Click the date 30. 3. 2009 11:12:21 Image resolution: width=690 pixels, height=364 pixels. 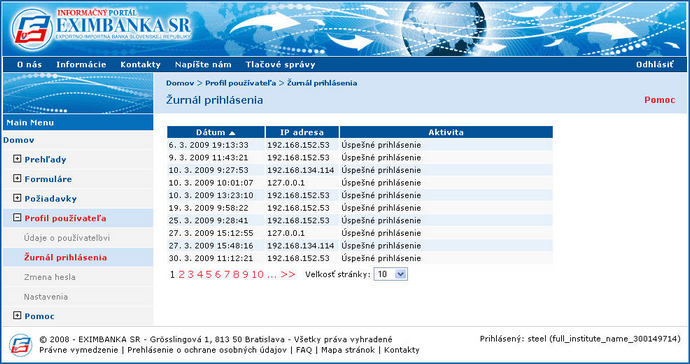click(x=211, y=258)
